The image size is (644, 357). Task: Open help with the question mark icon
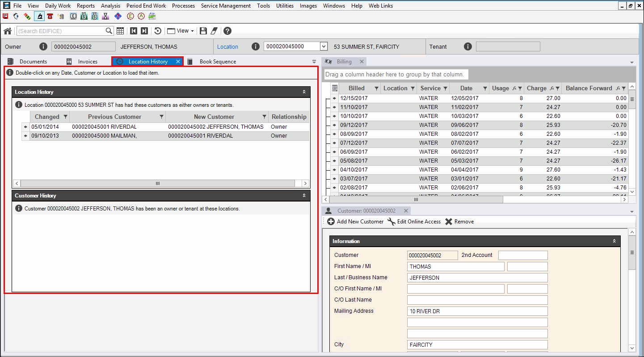pos(227,31)
